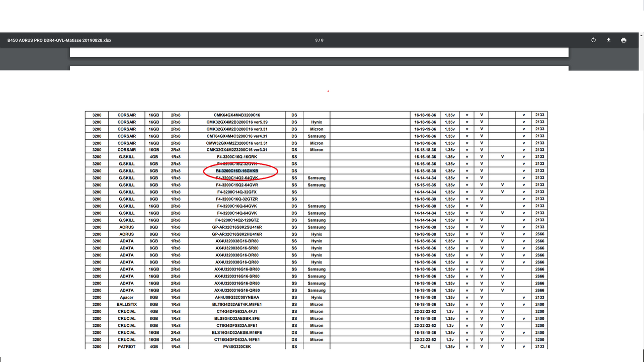
Task: Select AX4U3200316G16-QR80 model cell
Action: click(237, 291)
